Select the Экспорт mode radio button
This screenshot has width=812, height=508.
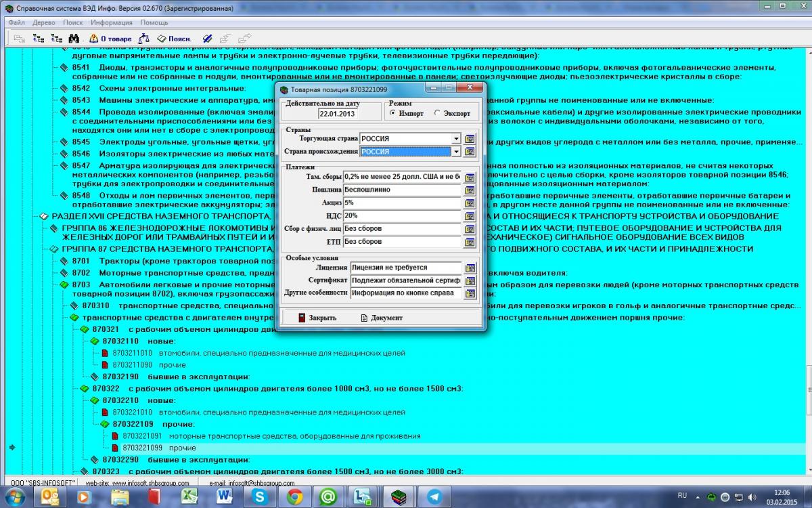pos(437,113)
